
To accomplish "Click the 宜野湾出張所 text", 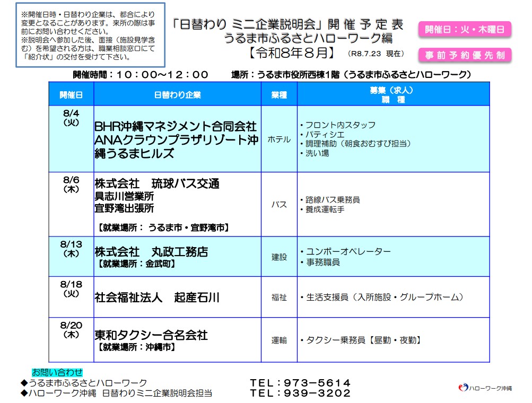I will pos(124,208).
